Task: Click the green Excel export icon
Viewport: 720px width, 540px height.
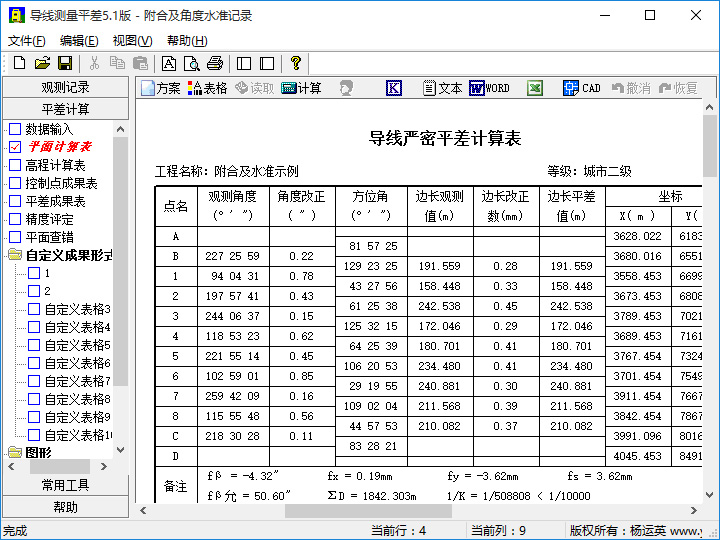Action: (535, 88)
